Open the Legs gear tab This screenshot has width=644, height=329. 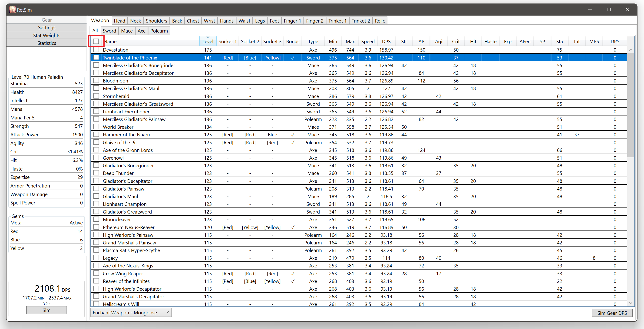click(x=260, y=21)
